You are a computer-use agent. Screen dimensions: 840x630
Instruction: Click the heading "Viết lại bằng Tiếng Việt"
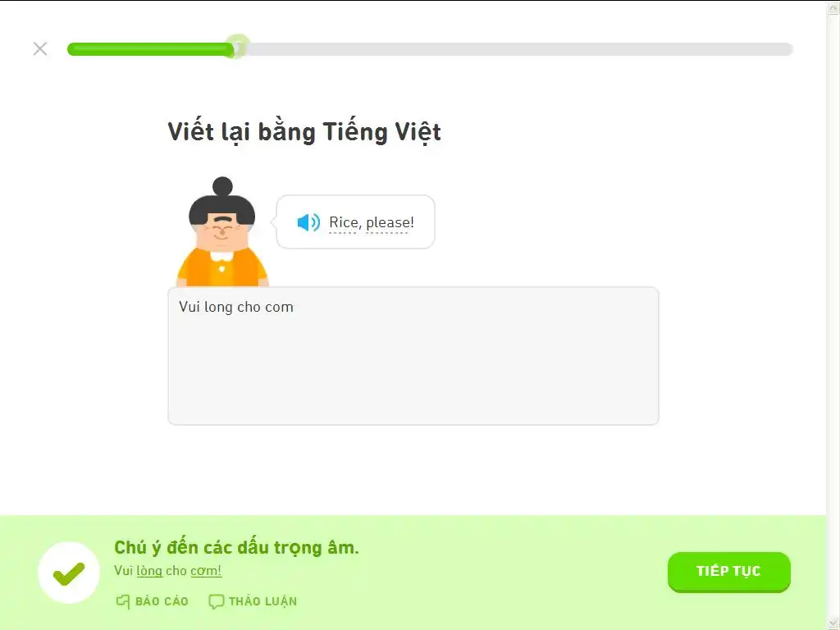tap(304, 132)
